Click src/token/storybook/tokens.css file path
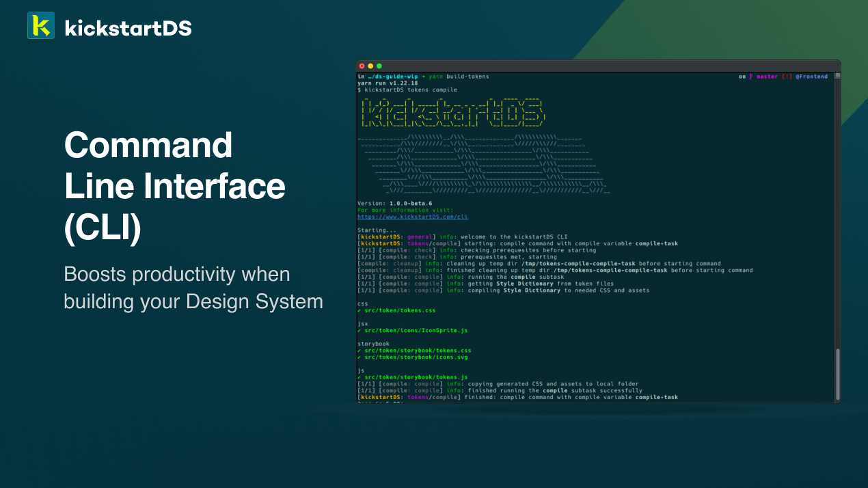Viewport: 868px width, 488px height. [x=418, y=351]
